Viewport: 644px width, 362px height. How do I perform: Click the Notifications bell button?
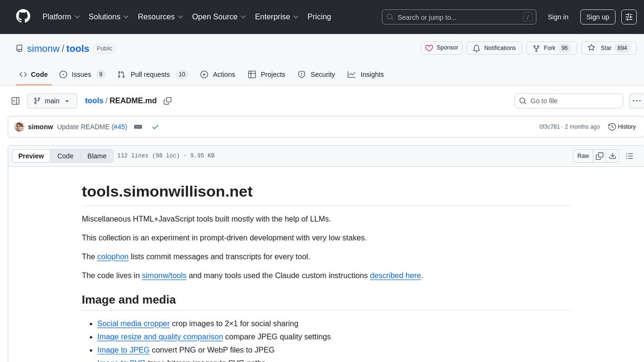point(494,48)
